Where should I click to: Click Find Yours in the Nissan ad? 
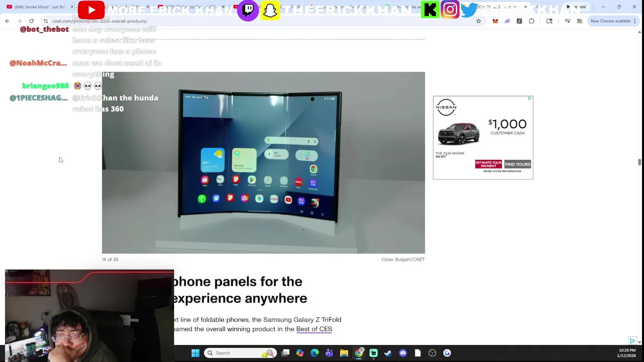click(x=517, y=164)
